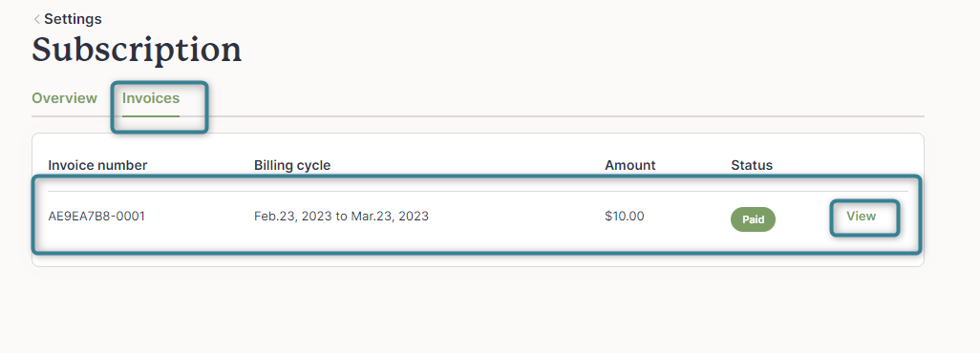Screen dimensions: 980x353
Task: Click the word "to" between billing dates
Action: (x=342, y=217)
